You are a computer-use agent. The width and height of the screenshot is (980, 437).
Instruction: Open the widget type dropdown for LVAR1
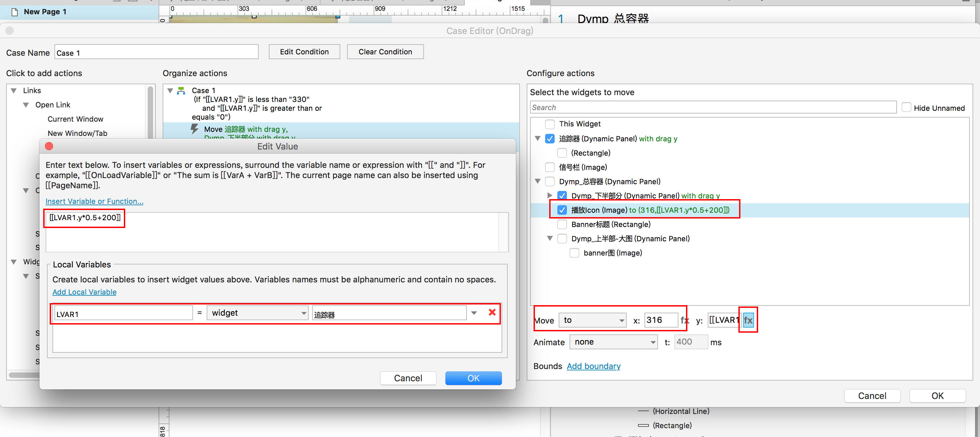pos(257,313)
